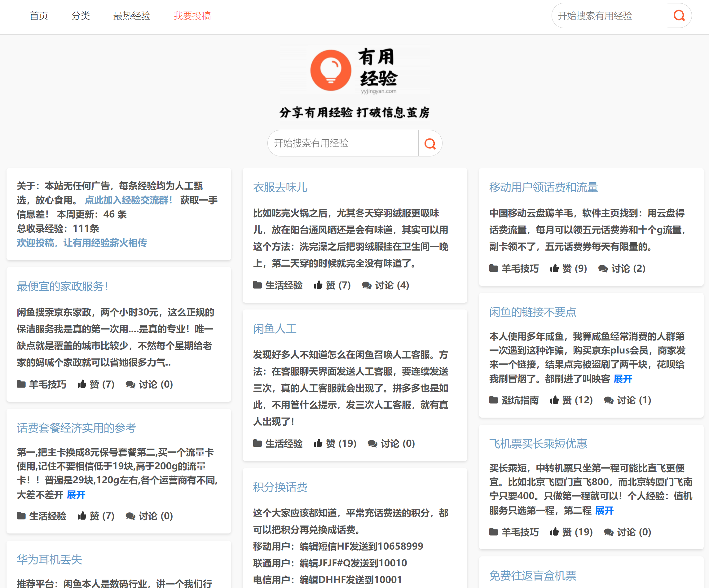709x588 pixels.
Task: Click the folder icon on the 闲鱼人工 card
Action: pyautogui.click(x=258, y=443)
